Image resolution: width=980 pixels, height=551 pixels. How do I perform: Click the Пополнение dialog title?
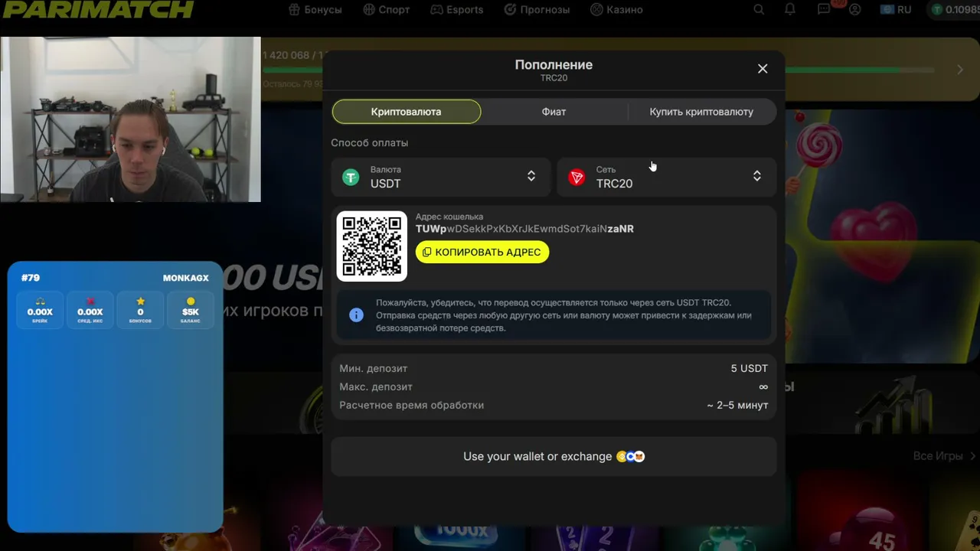pyautogui.click(x=554, y=65)
